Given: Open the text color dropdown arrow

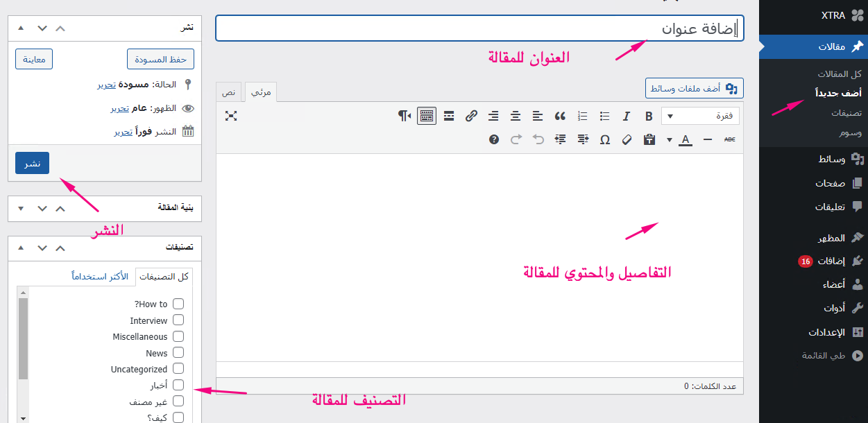Looking at the screenshot, I should tap(670, 139).
